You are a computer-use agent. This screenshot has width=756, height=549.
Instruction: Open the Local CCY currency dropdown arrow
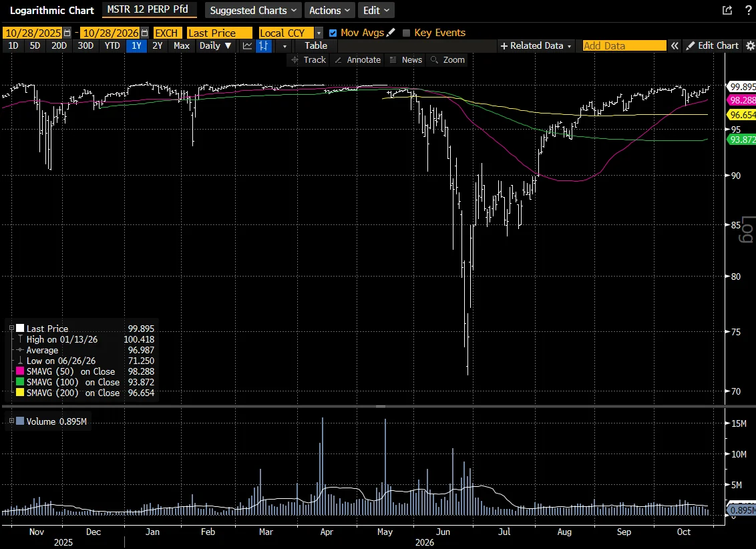[x=319, y=33]
